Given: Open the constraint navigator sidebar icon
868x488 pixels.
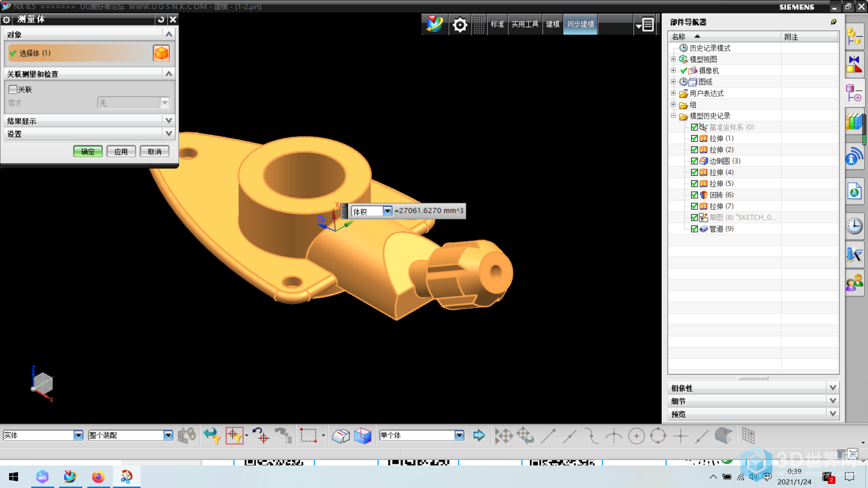Looking at the screenshot, I should coord(854,64).
